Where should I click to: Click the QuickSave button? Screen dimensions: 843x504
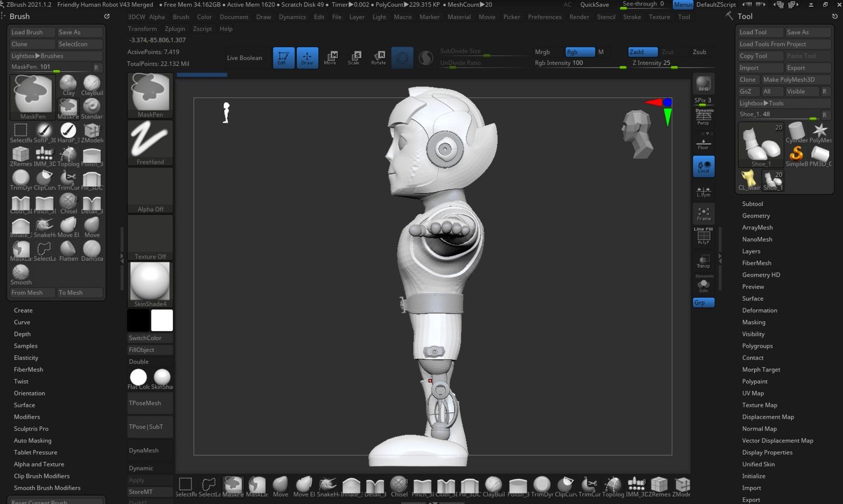594,5
